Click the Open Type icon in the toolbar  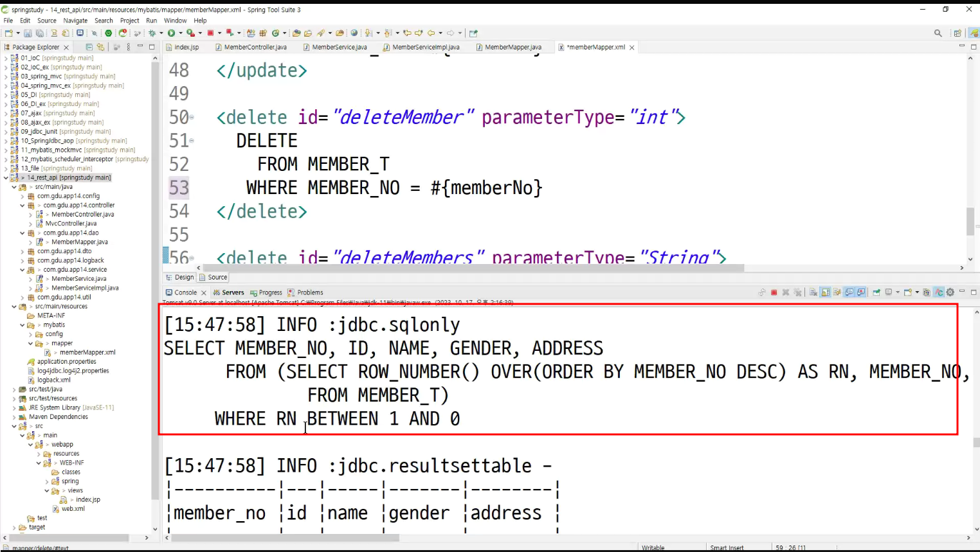[x=296, y=33]
